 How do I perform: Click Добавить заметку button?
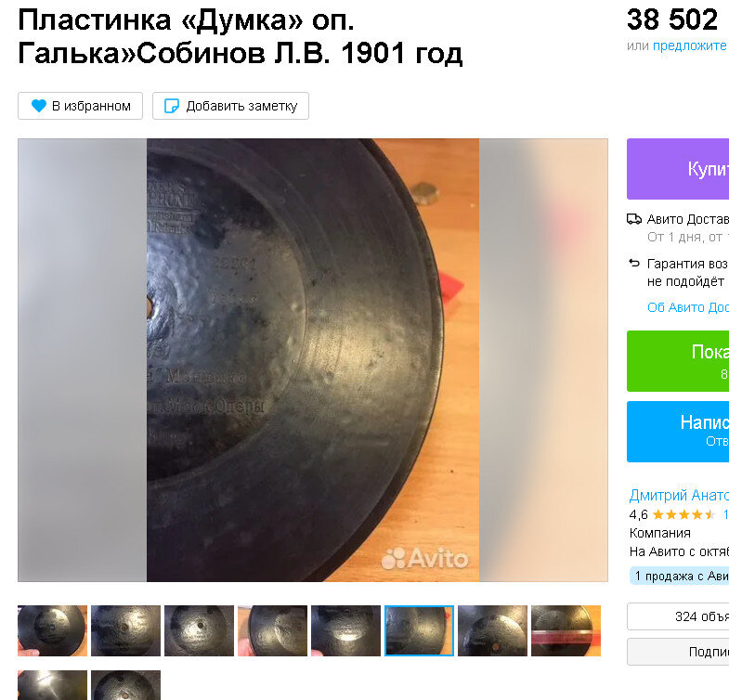230,106
